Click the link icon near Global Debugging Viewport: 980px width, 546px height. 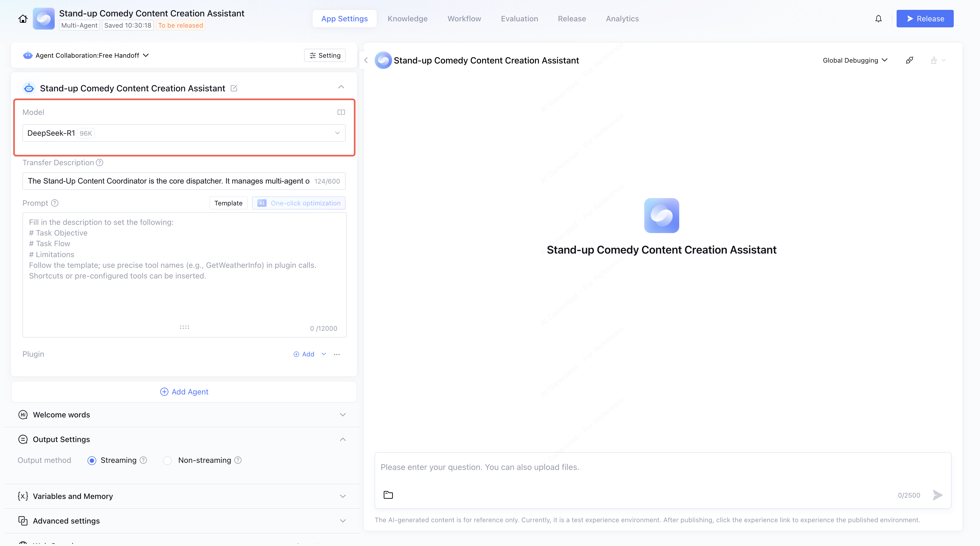909,60
